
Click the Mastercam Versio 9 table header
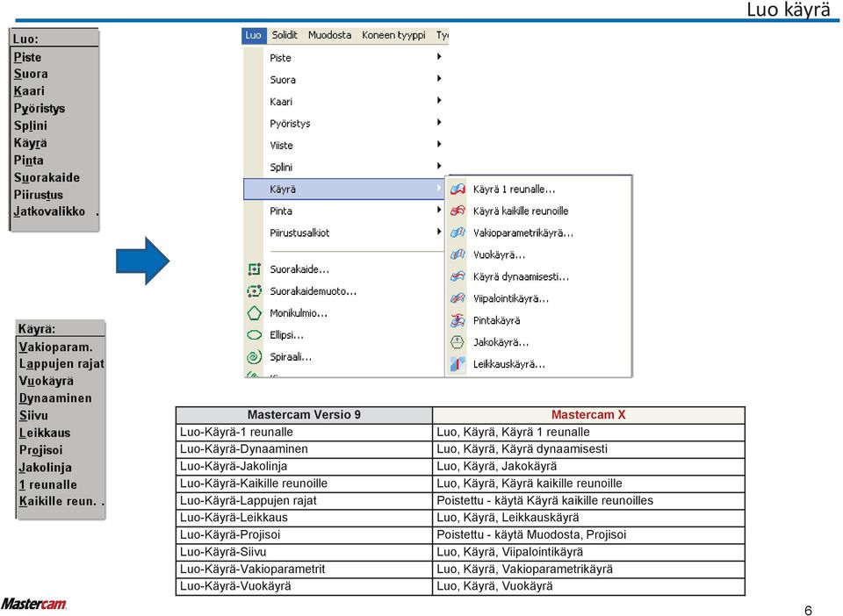point(305,414)
